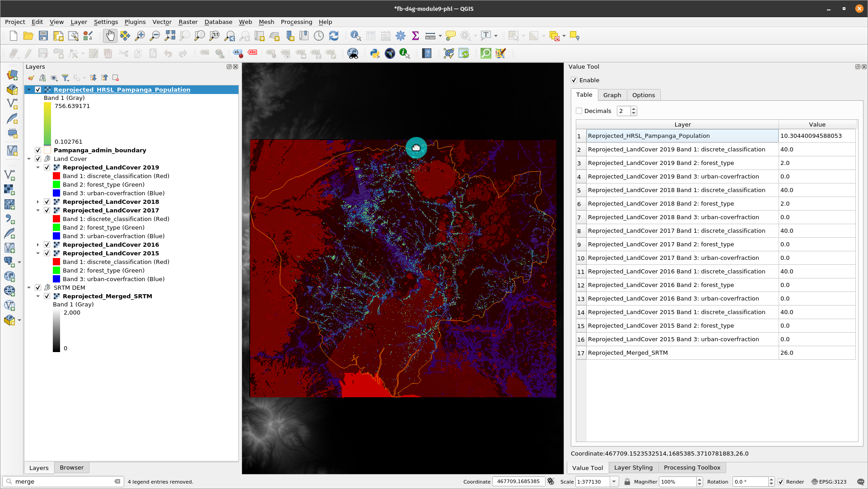
Task: Save the project with the floppy disk icon
Action: (x=43, y=36)
